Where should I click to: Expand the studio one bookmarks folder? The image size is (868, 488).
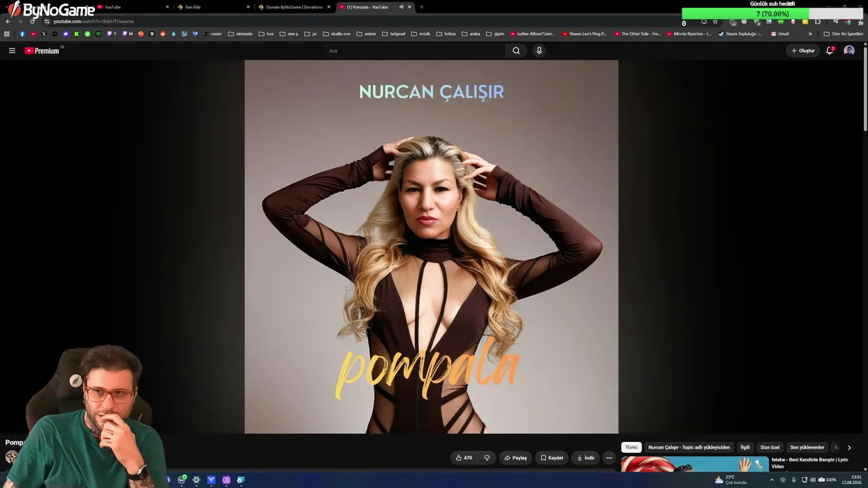(336, 34)
